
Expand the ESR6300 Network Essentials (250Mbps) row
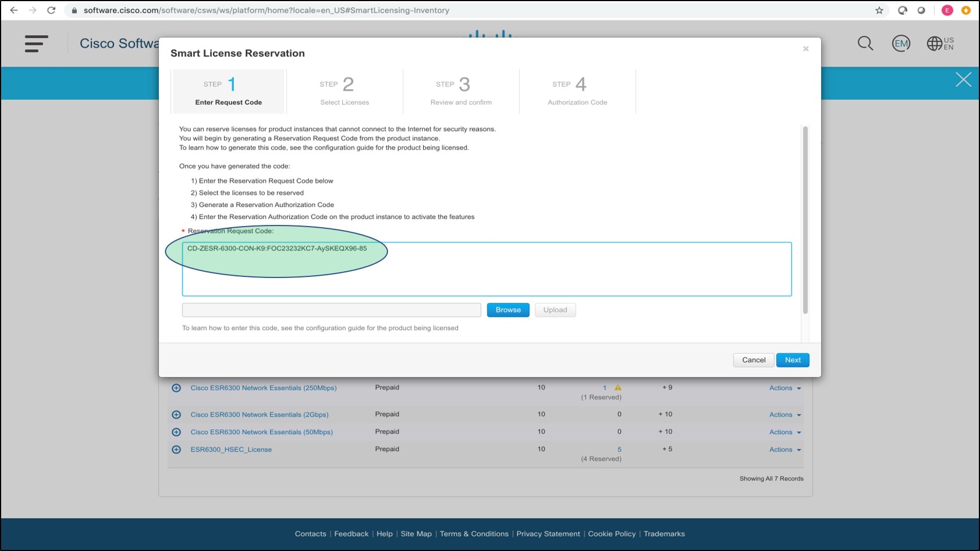[x=176, y=388]
